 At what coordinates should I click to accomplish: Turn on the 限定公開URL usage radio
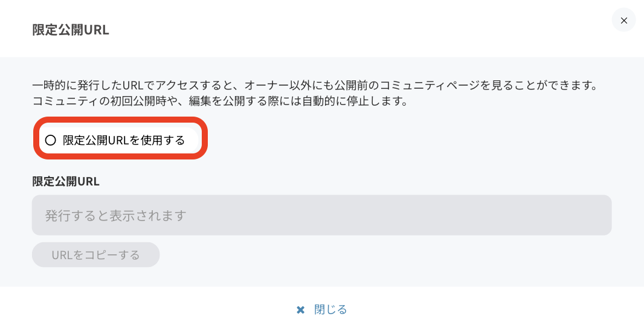(x=51, y=140)
